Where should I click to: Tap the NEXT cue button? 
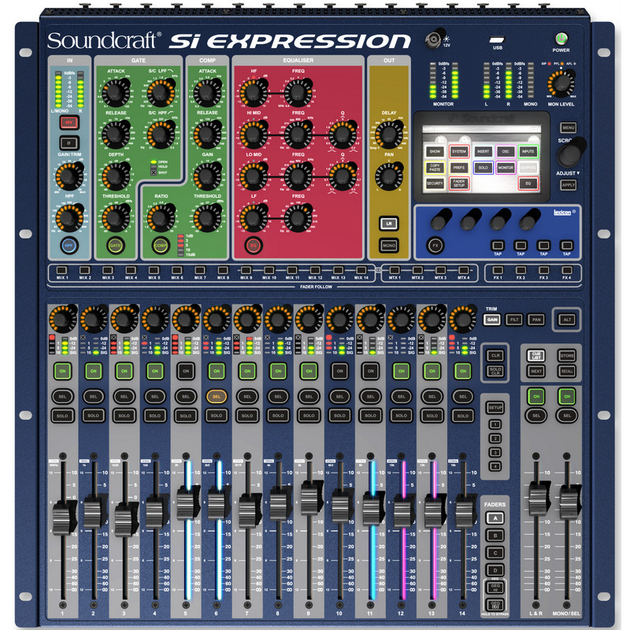(x=536, y=371)
